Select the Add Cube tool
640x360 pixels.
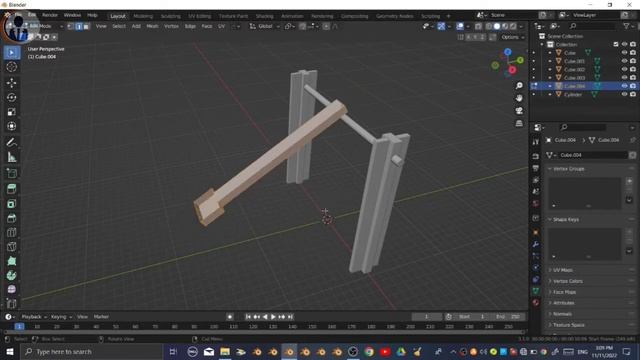pyautogui.click(x=11, y=173)
